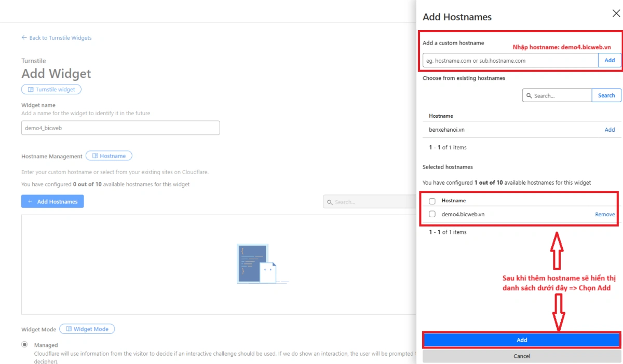The height and width of the screenshot is (364, 623).
Task: Close the Add Hostnames panel
Action: pos(616,13)
